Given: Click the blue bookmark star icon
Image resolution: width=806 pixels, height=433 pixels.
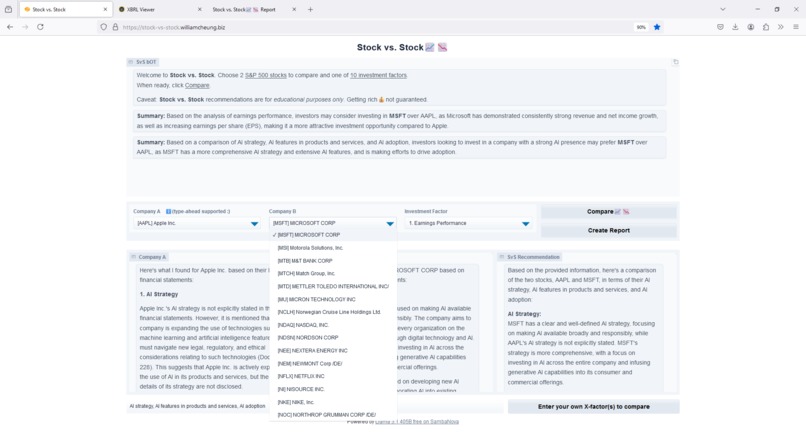Looking at the screenshot, I should click(x=656, y=27).
